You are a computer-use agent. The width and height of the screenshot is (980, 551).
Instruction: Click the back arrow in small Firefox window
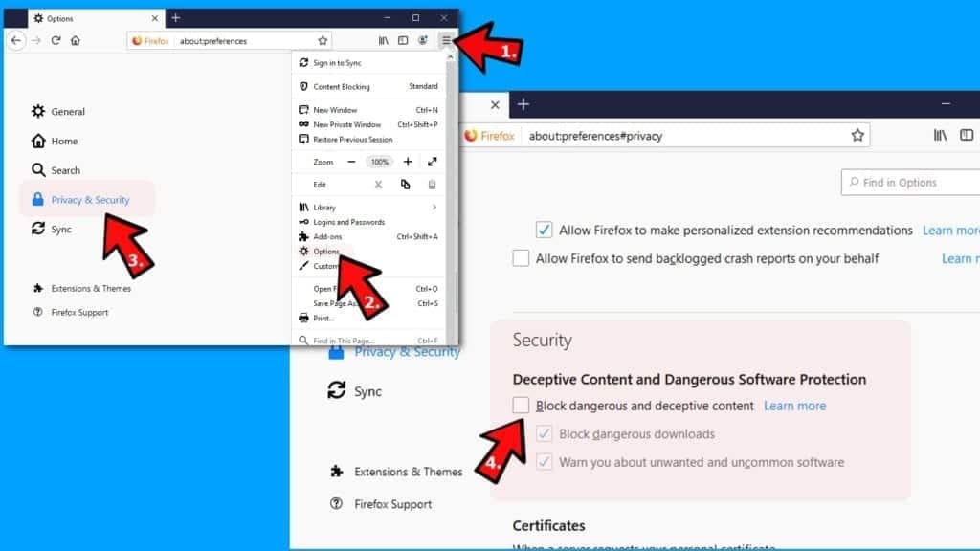coord(16,40)
